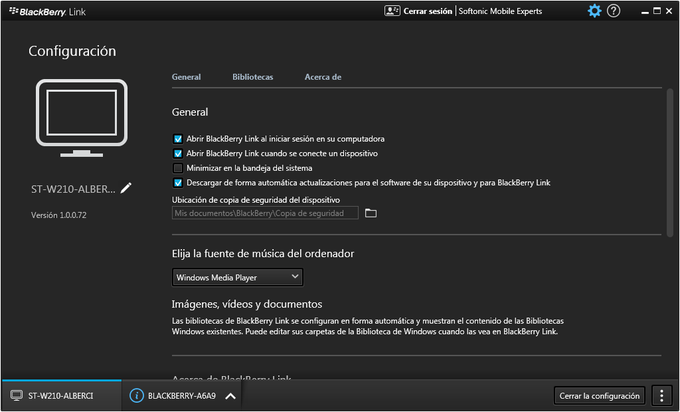Maximize the BlackBerry Link window
Image resolution: width=680 pixels, height=412 pixels.
657,11
